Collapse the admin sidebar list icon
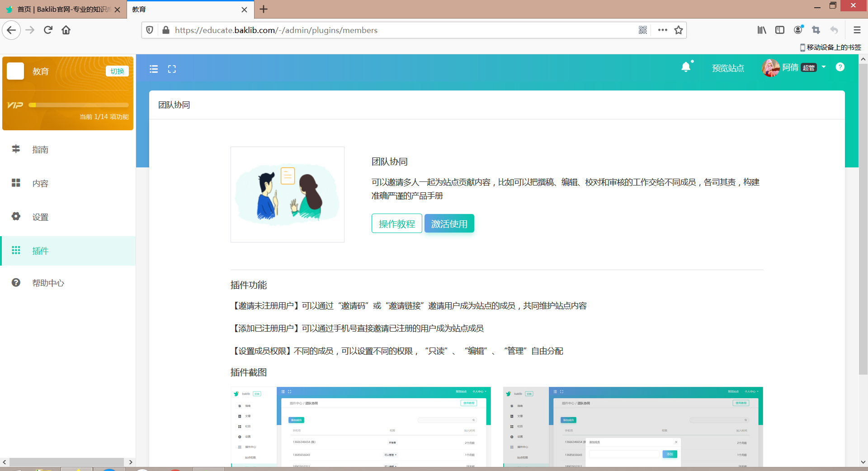The width and height of the screenshot is (868, 471). [154, 69]
